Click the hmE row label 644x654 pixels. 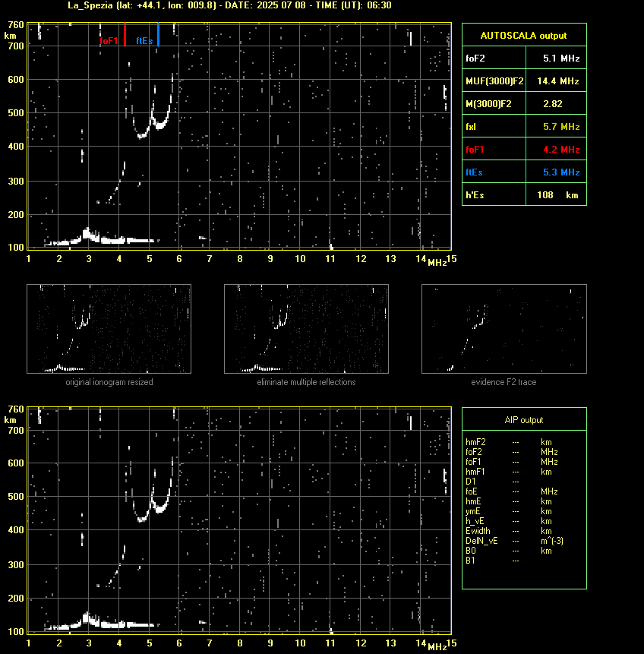pos(473,501)
